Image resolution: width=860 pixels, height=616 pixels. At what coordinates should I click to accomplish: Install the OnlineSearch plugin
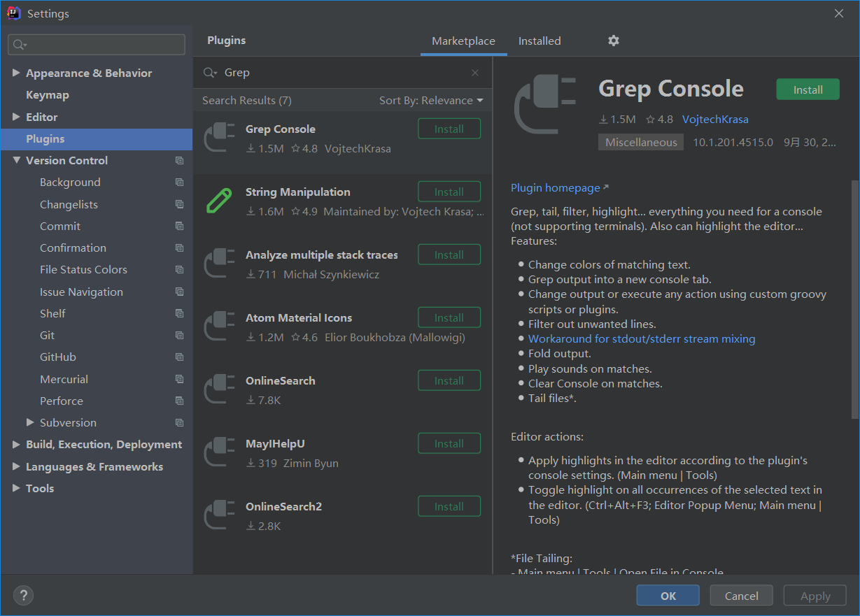coord(449,381)
